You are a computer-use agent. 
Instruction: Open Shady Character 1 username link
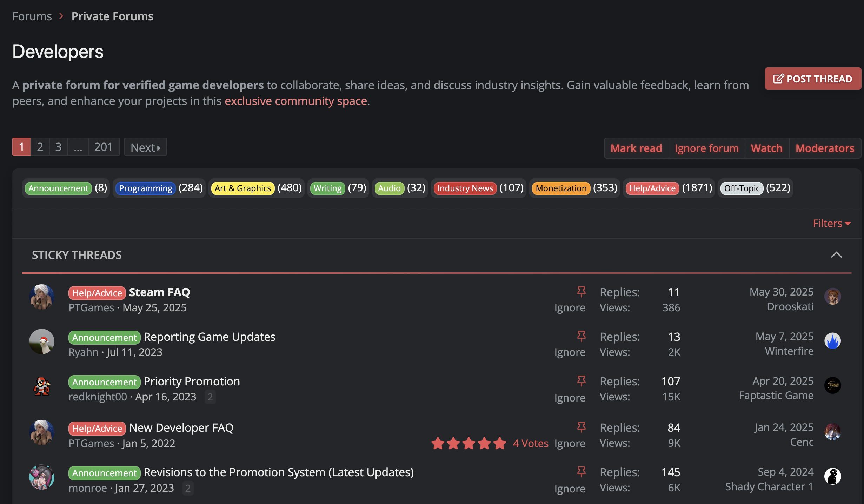(769, 486)
